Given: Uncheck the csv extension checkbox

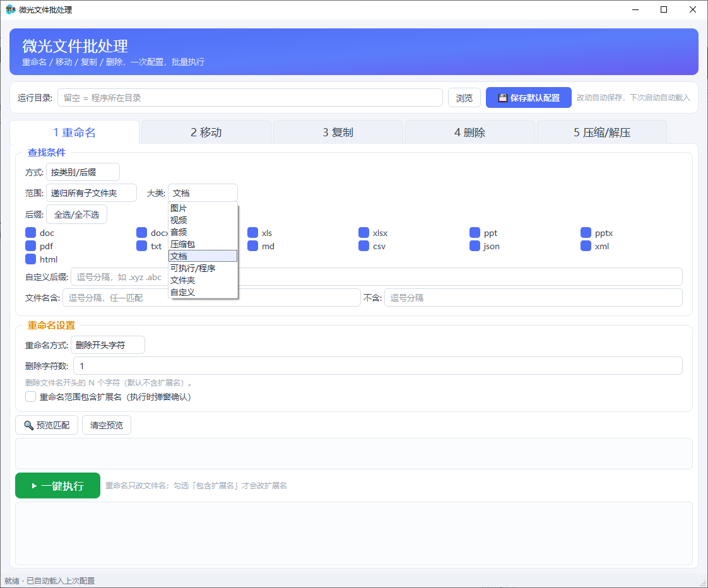Looking at the screenshot, I should pyautogui.click(x=364, y=245).
